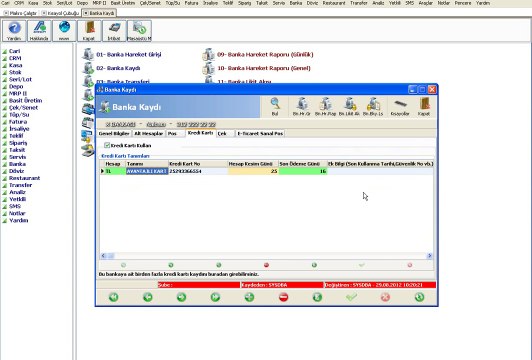Open the İrtibat phone toolbar icon
Screen dimensions: 532x360
click(x=114, y=31)
